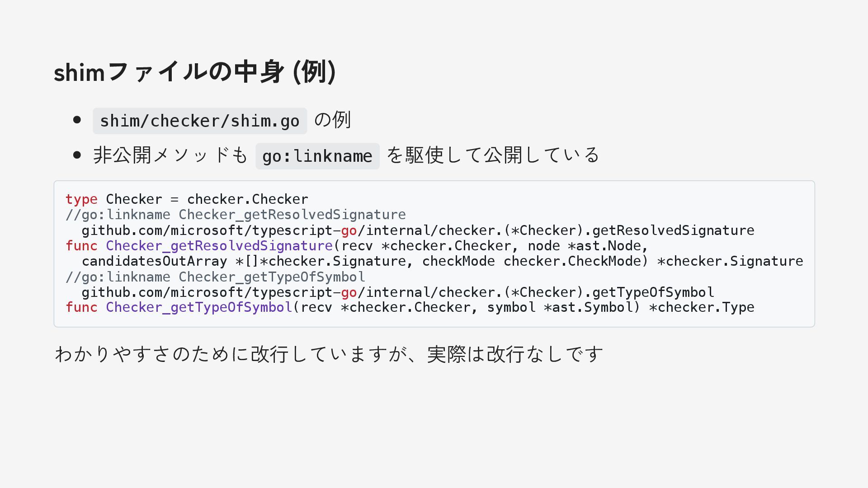The image size is (868, 488).
Task: Click the inline code 'shim/checker/shim.go'
Action: 199,121
